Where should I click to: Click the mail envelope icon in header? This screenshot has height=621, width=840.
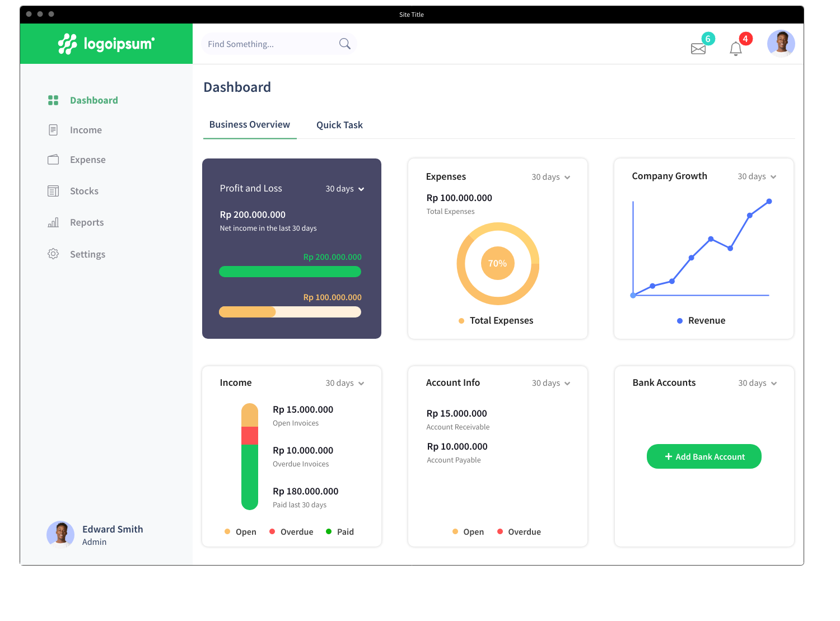(x=698, y=49)
